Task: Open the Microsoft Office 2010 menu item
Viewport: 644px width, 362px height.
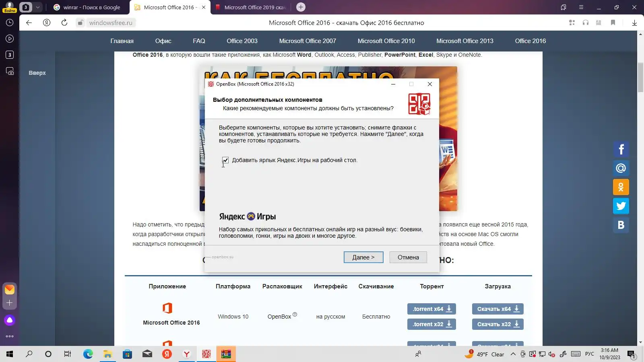Action: [x=386, y=41]
